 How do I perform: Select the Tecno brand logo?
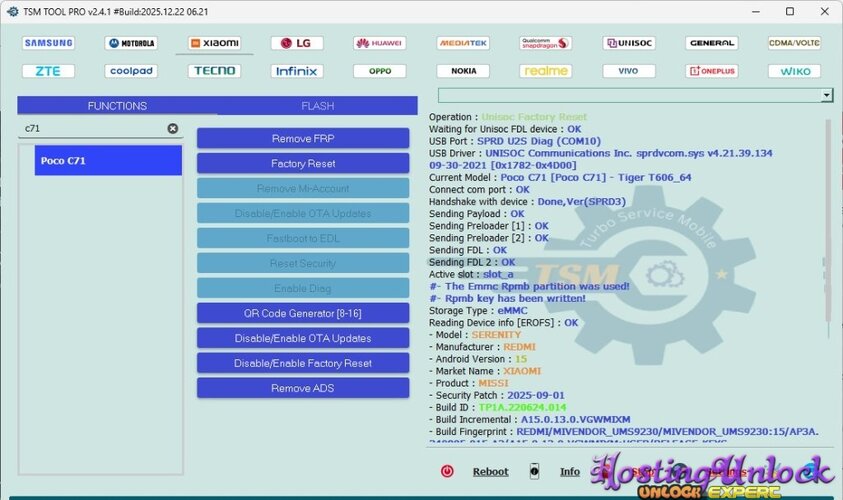point(215,71)
